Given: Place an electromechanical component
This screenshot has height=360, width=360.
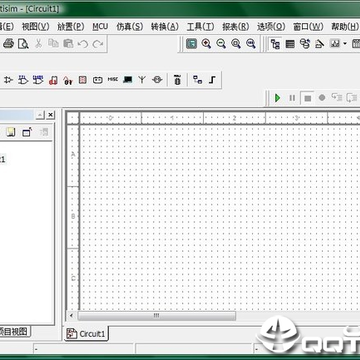Looking at the screenshot, I should [x=157, y=80].
